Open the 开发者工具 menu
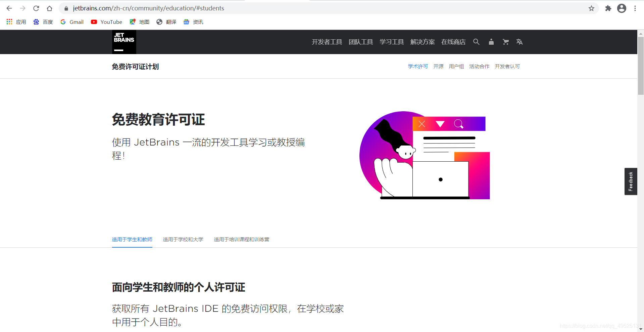Viewport: 644px width, 332px height. [x=327, y=42]
